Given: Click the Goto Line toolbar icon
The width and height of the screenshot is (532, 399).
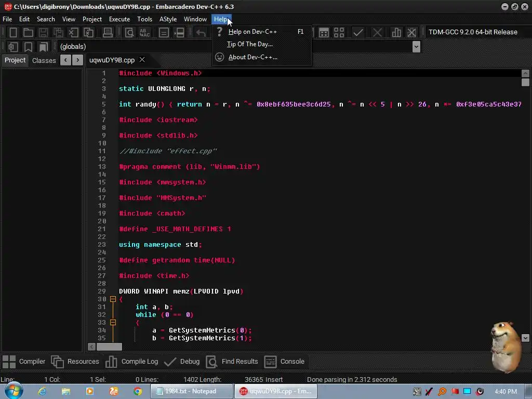Looking at the screenshot, I should tap(179, 32).
